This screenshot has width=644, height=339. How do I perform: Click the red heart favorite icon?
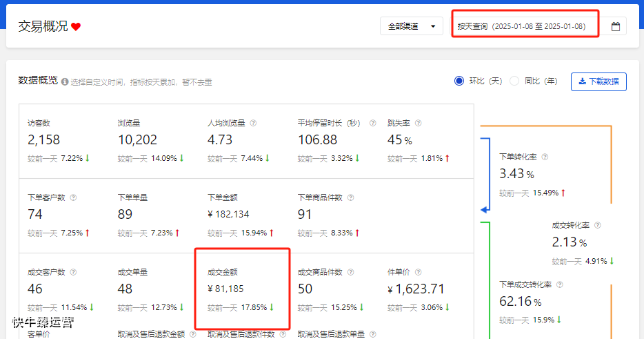[76, 27]
